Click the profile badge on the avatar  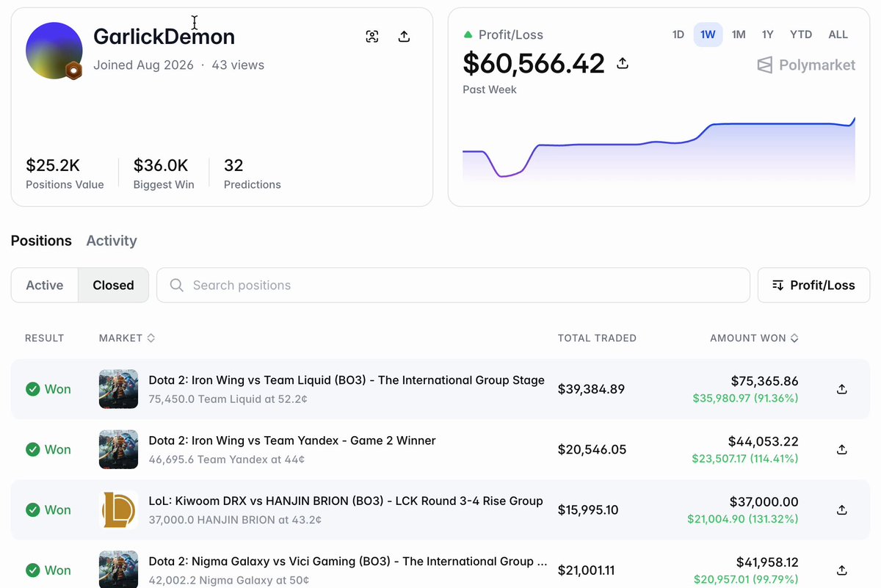73,70
